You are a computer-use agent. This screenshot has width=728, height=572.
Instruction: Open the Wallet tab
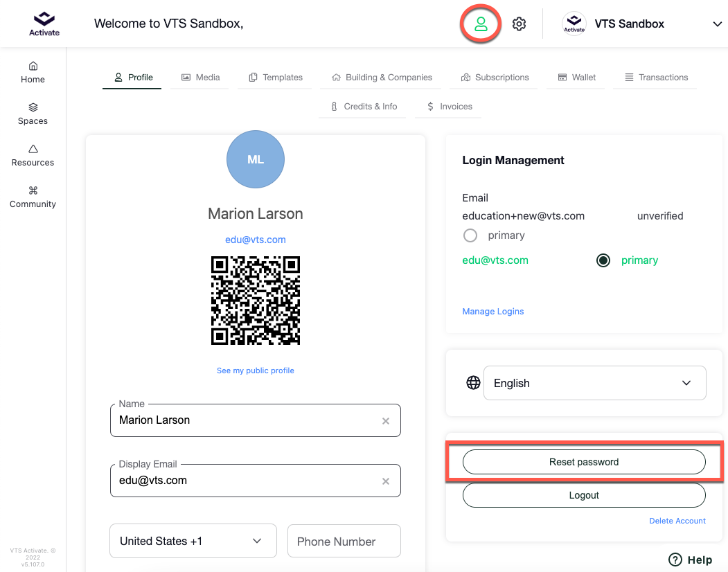click(576, 78)
